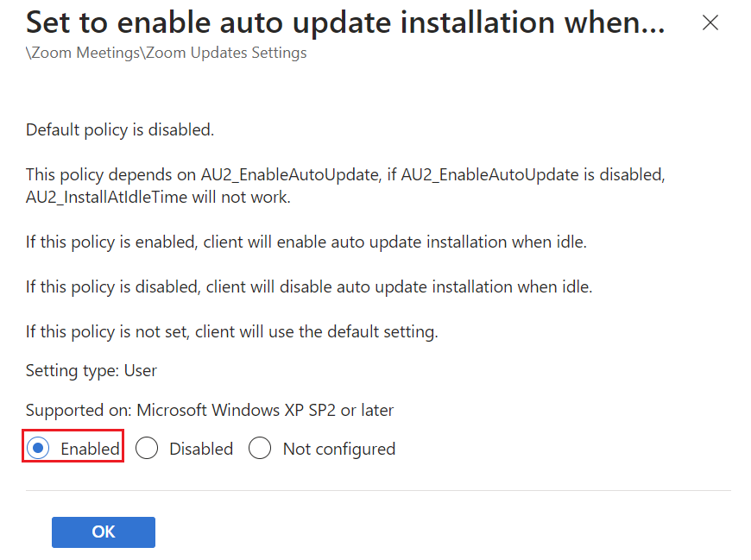Click the Disabled label text
The width and height of the screenshot is (751, 560).
coord(200,449)
